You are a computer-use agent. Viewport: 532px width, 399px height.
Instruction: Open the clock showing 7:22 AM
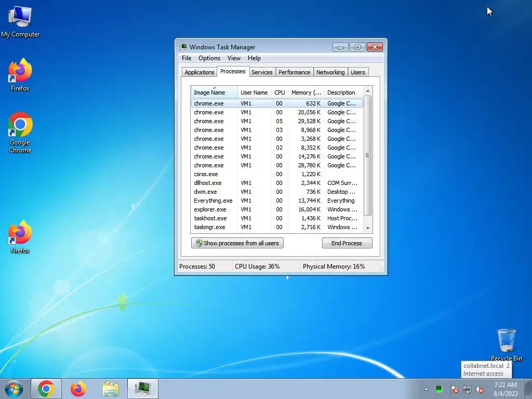[506, 389]
